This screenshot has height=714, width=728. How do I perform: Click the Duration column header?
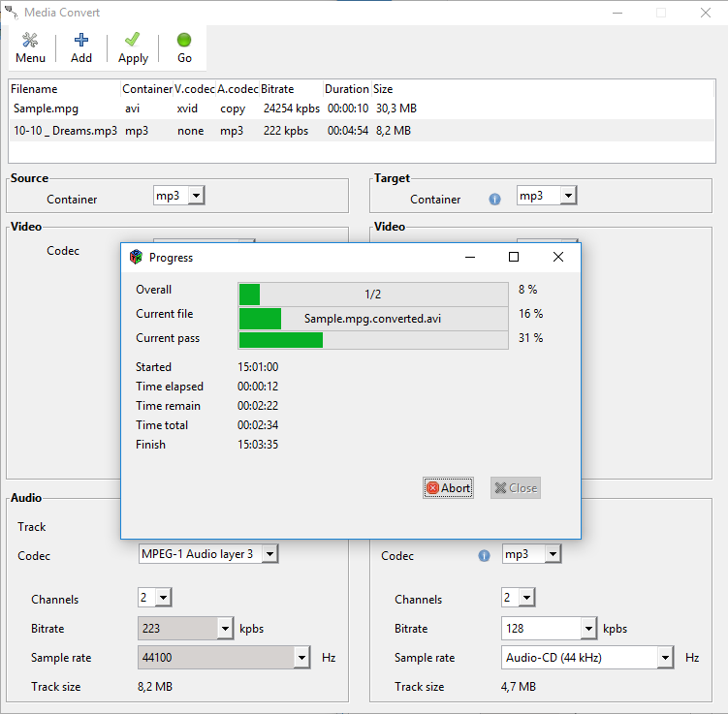tap(347, 88)
